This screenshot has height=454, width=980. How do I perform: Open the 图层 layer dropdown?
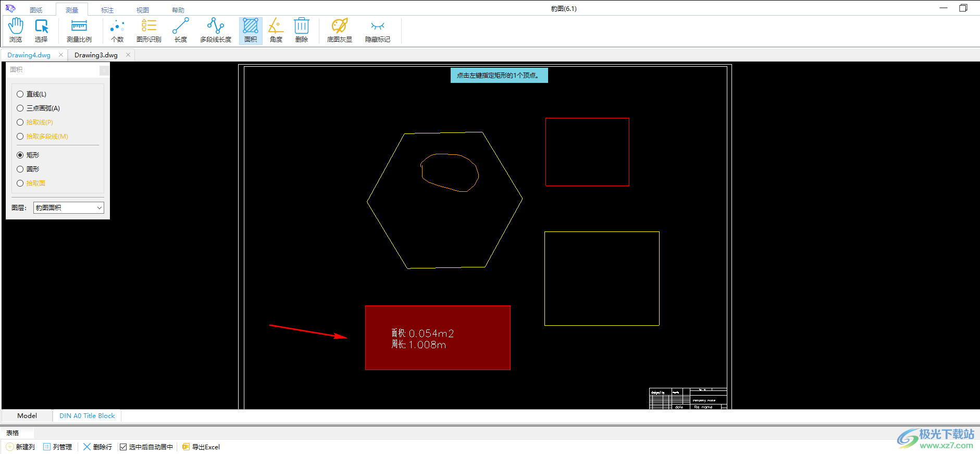(69, 207)
